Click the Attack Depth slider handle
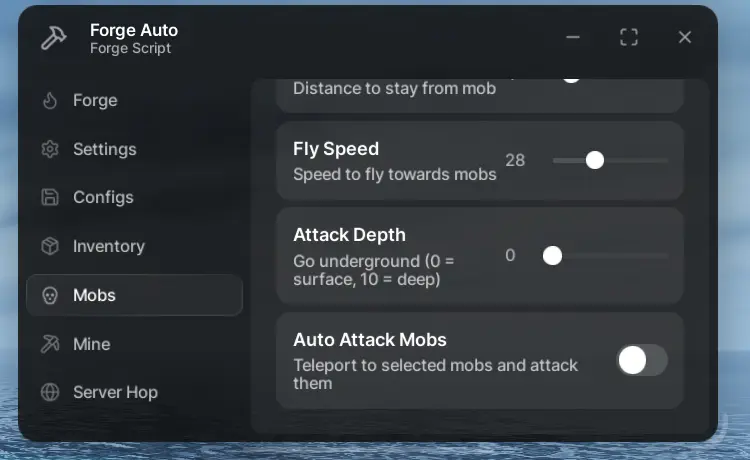The height and width of the screenshot is (460, 750). (x=552, y=256)
